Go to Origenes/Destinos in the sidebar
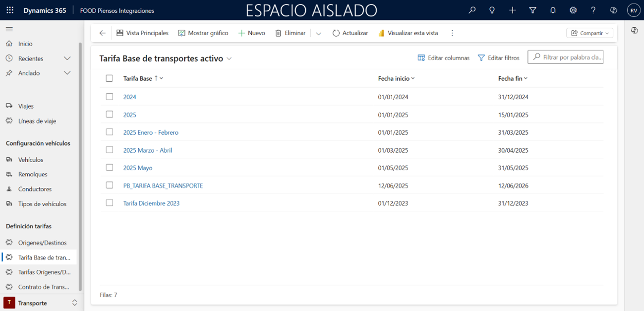 (x=42, y=243)
